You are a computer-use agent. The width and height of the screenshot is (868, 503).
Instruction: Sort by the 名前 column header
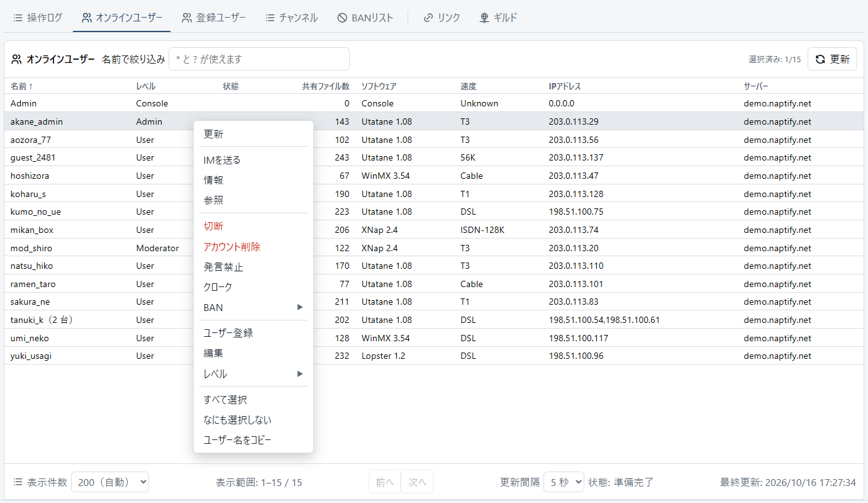(22, 86)
